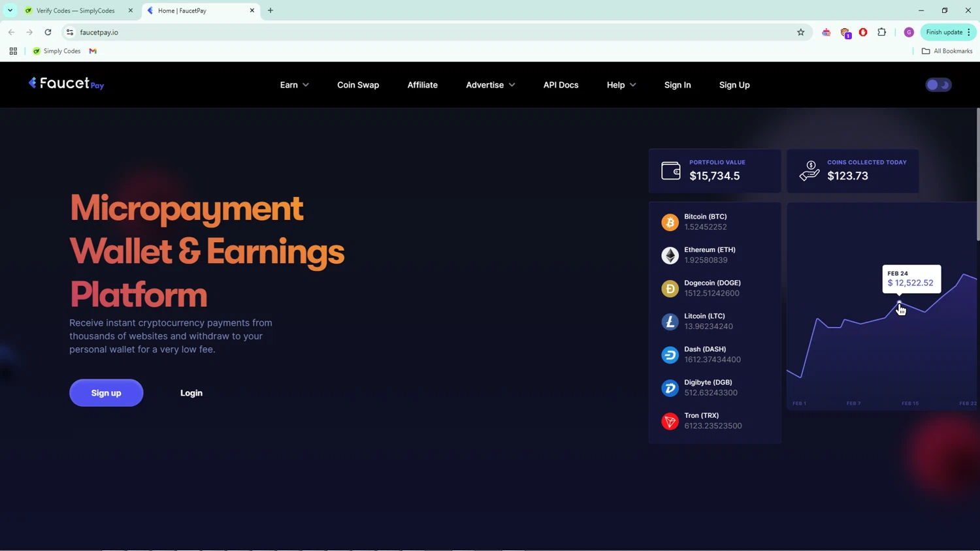Click the Dash (DASH) coin icon
Screen dimensions: 980x551
coord(670,354)
